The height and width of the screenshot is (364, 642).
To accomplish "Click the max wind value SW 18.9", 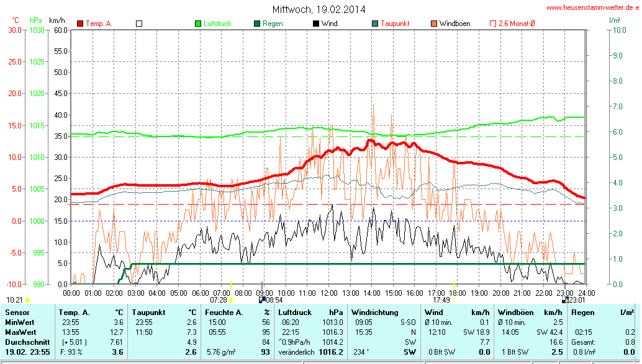I will click(477, 332).
